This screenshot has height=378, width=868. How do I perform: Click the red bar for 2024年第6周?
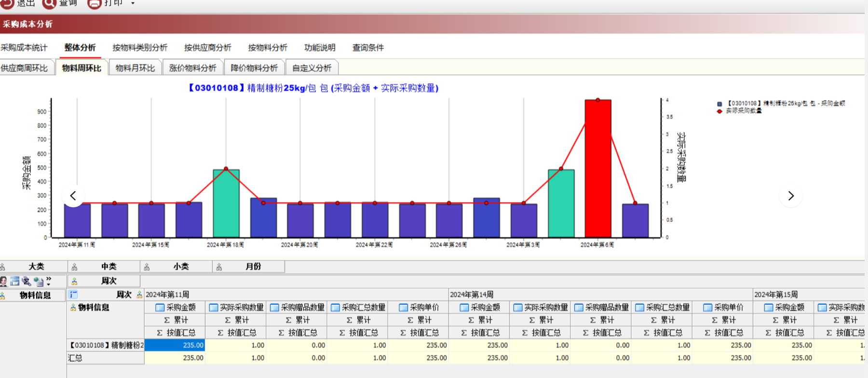(597, 169)
